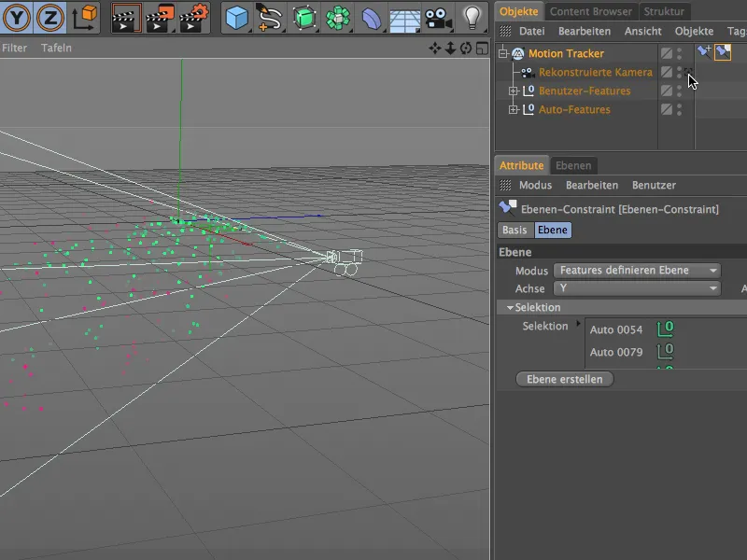Collapse the Selektion section triangle
The height and width of the screenshot is (560, 747).
[510, 308]
